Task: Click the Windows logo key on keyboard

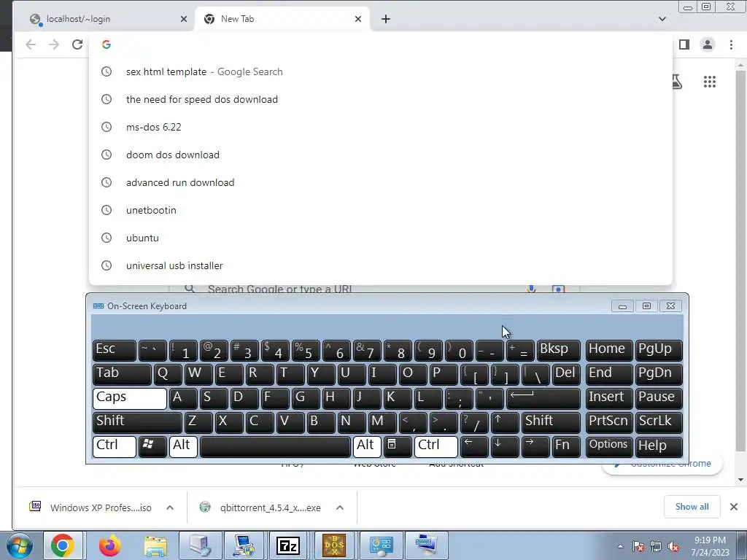Action: pos(152,446)
